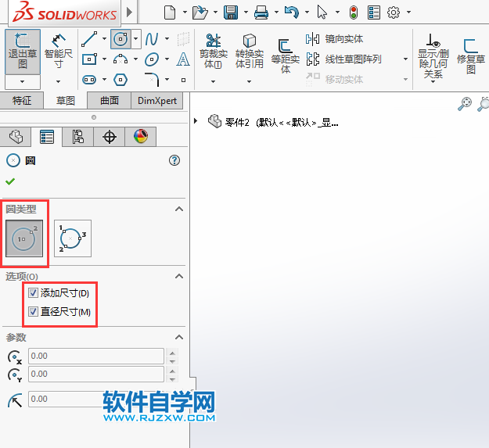This screenshot has width=489, height=448.
Task: Click the Y center coordinate field
Action: tap(96, 375)
